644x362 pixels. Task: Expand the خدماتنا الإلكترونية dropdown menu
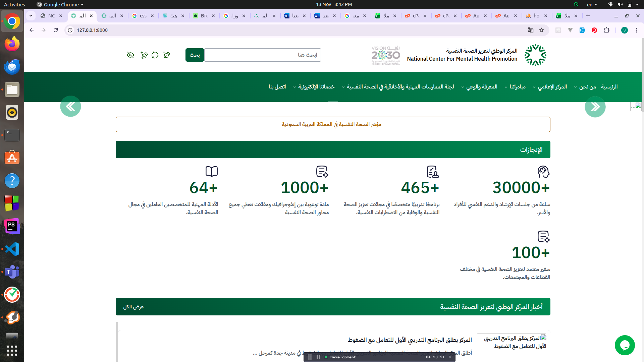316,87
